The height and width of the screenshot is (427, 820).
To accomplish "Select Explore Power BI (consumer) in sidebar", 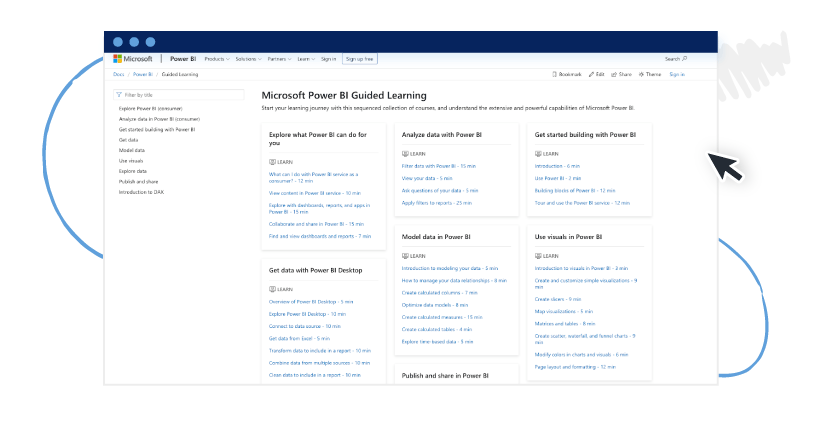I will tap(151, 109).
